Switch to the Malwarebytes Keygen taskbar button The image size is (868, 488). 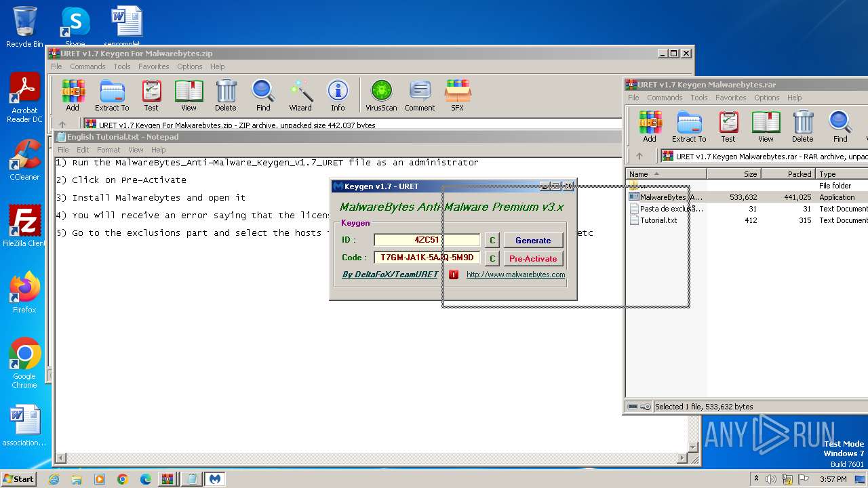point(215,479)
